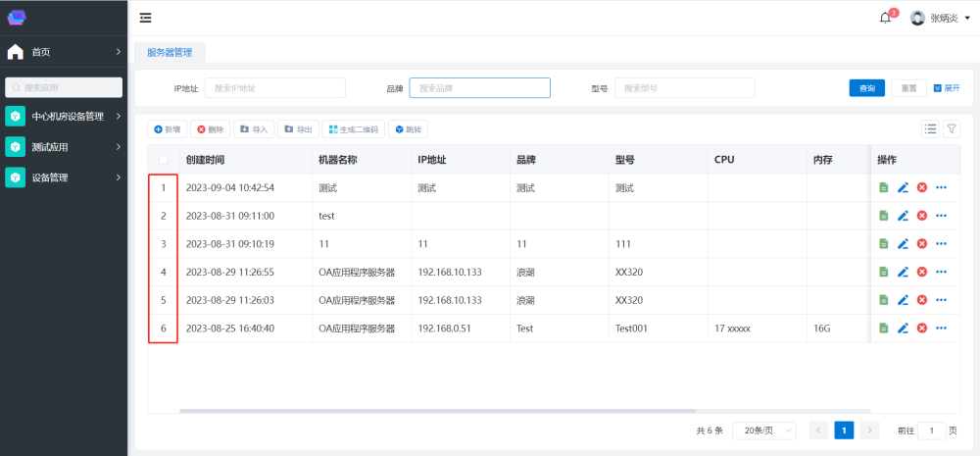Viewport: 980px width, 456px height.
Task: Click the 生成二维码 QR code button
Action: [354, 129]
